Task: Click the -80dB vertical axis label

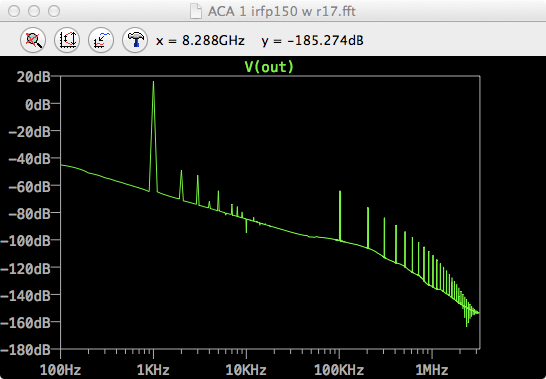Action: pos(30,214)
